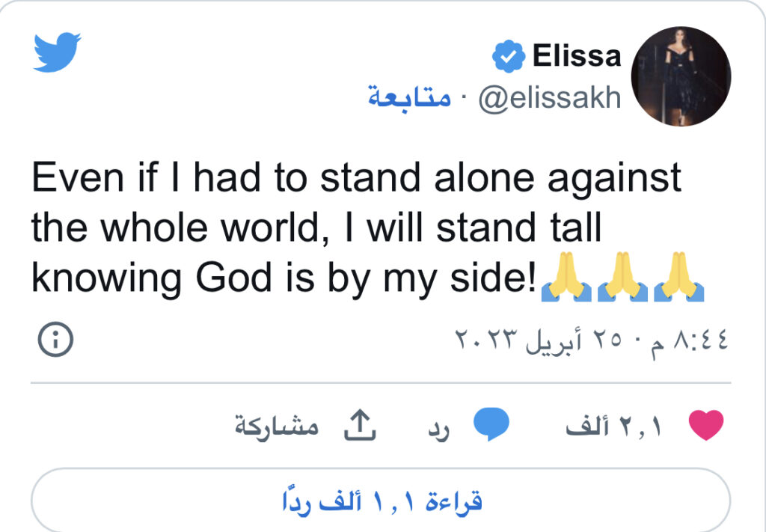Like the tweet with the heart icon
The width and height of the screenshot is (766, 532).
[x=705, y=426]
